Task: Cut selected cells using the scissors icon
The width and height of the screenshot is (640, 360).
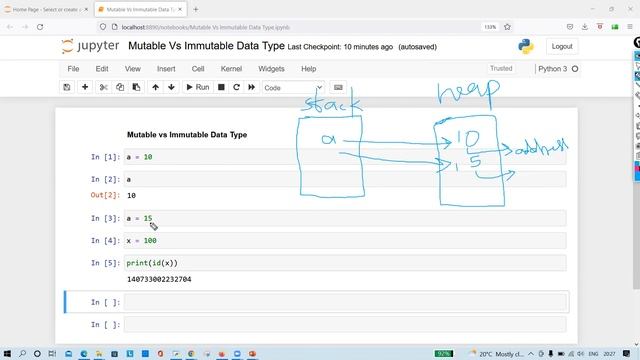Action: pyautogui.click(x=103, y=87)
